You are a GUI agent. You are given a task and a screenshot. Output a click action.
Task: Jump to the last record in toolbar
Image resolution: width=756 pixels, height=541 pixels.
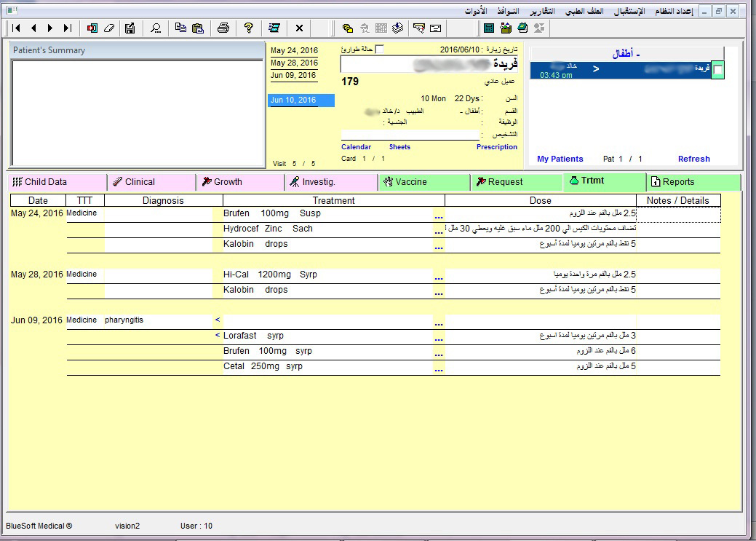click(68, 28)
